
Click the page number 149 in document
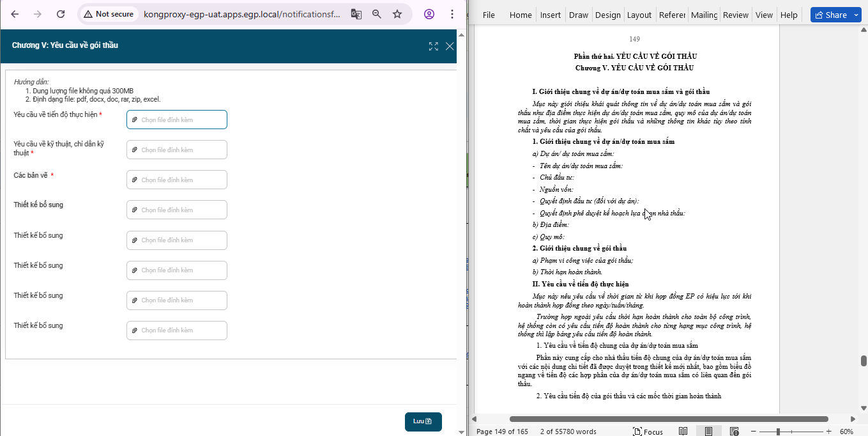(634, 39)
